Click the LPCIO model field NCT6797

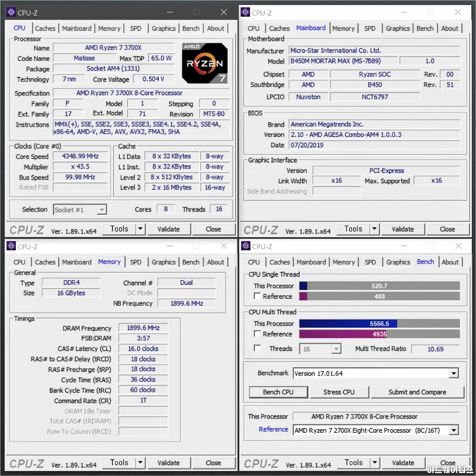(375, 97)
